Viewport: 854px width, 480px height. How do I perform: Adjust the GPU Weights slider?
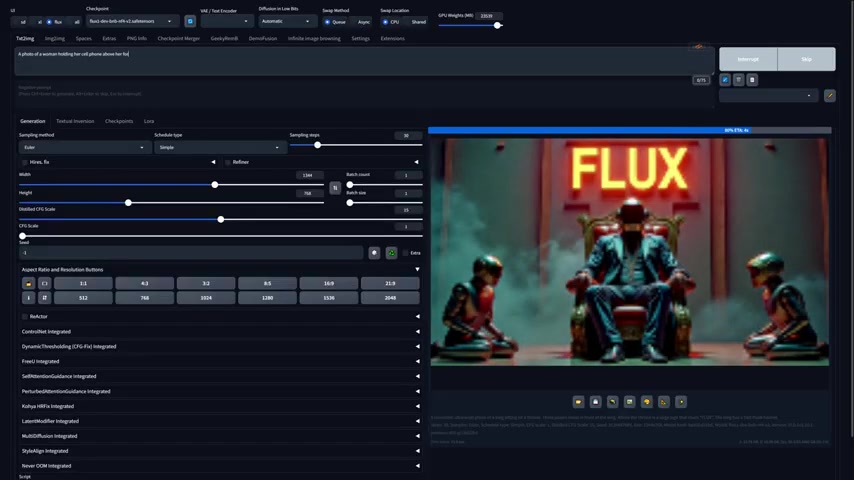[471, 25]
